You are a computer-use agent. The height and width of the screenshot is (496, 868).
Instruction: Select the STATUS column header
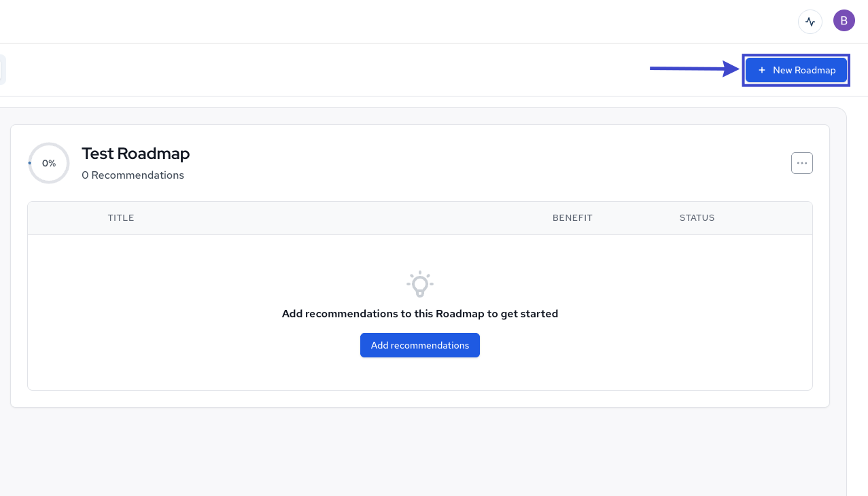coord(697,217)
